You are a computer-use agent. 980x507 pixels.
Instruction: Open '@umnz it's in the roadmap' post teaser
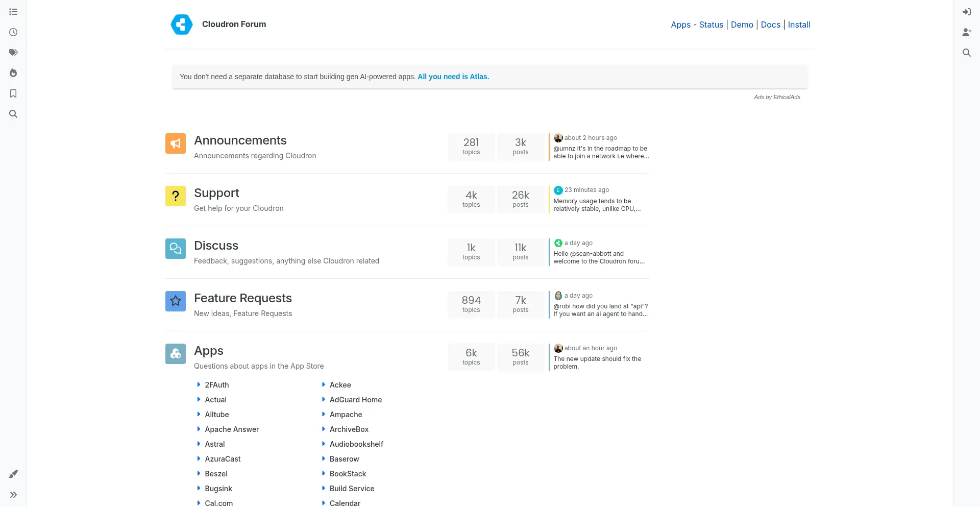(601, 152)
